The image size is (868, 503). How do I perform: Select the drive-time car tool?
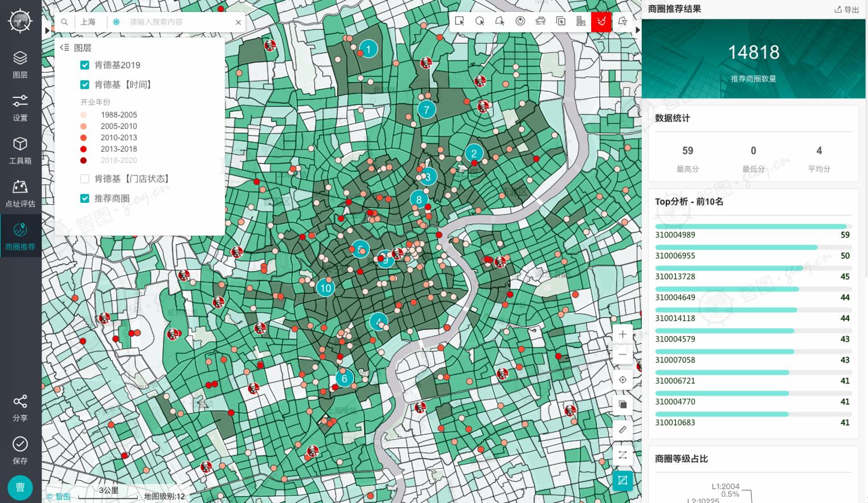point(541,22)
